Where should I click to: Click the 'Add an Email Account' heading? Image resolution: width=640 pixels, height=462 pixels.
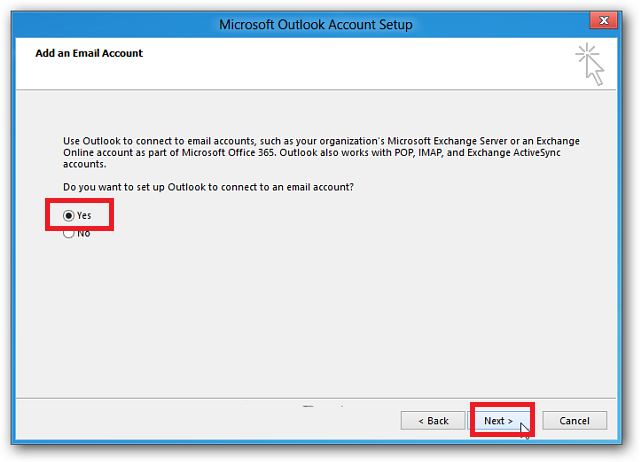(89, 53)
